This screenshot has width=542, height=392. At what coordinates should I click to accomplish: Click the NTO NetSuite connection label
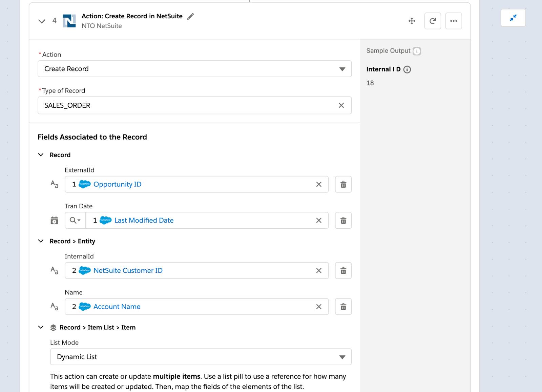[102, 26]
